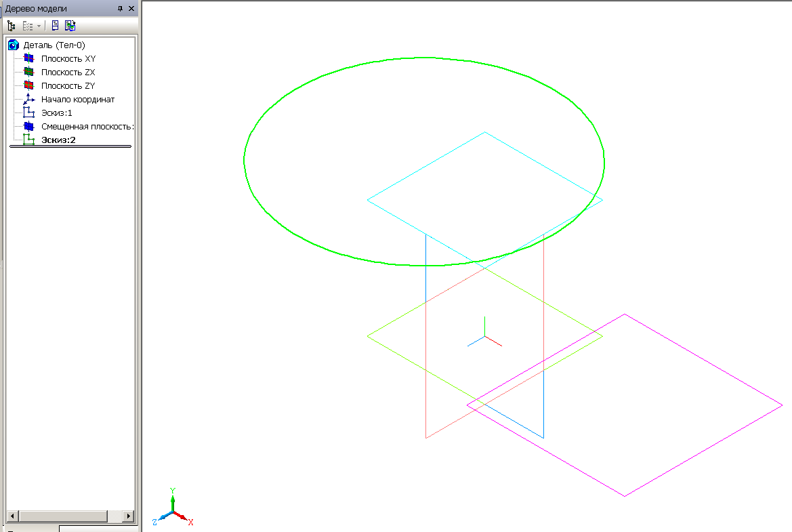Select Эскиз:1 in the model tree

(57, 113)
